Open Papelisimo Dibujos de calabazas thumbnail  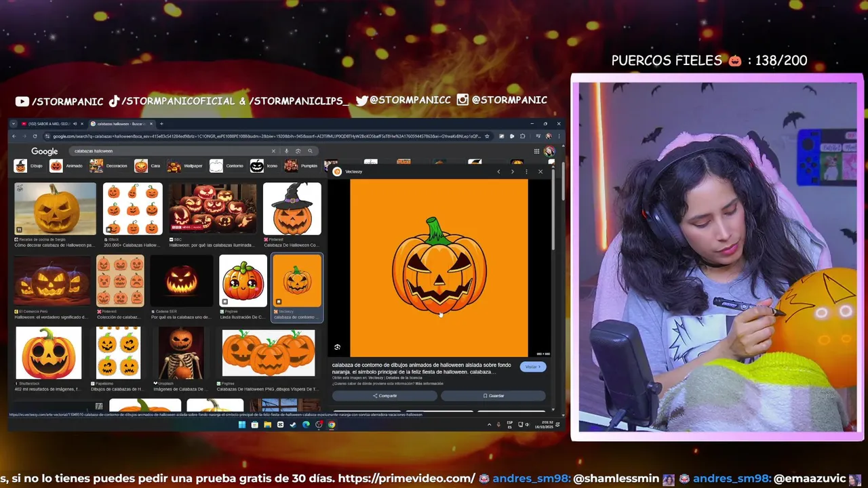[118, 352]
